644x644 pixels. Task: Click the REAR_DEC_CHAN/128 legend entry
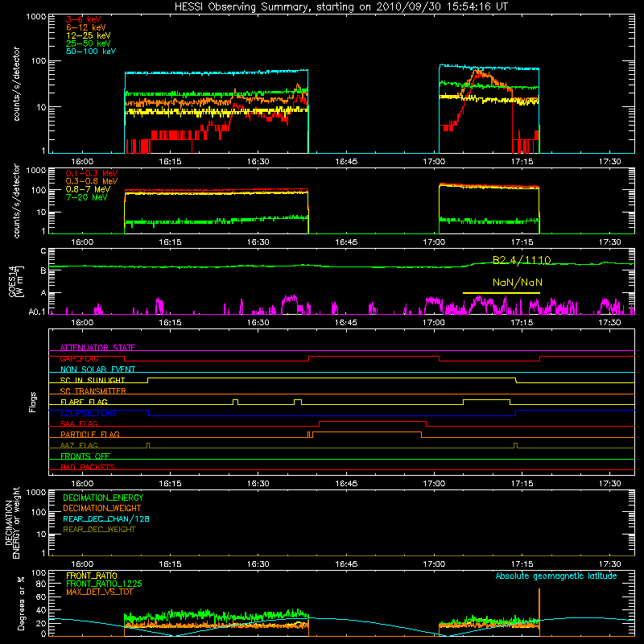click(106, 518)
